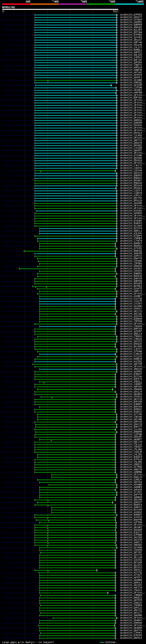
Task: Select the UniRef100_Q64B47 label
Action: click(131, 620)
